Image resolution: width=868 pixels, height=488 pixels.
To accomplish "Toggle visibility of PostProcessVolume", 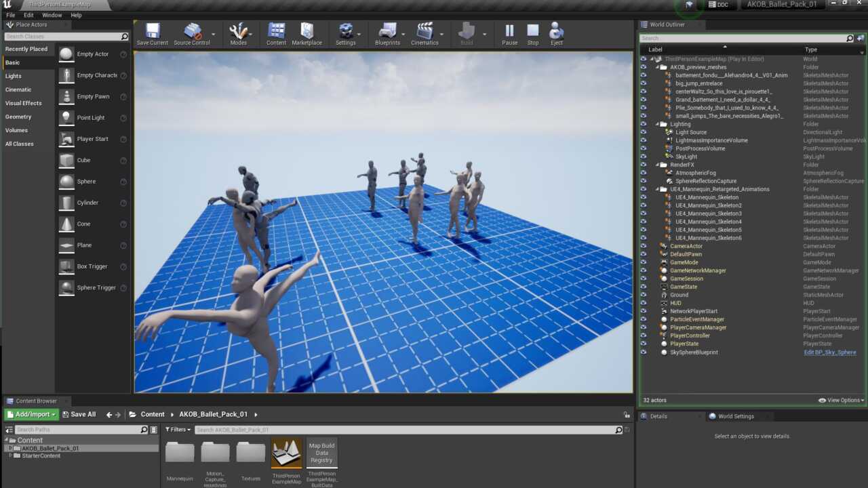I will tap(644, 148).
